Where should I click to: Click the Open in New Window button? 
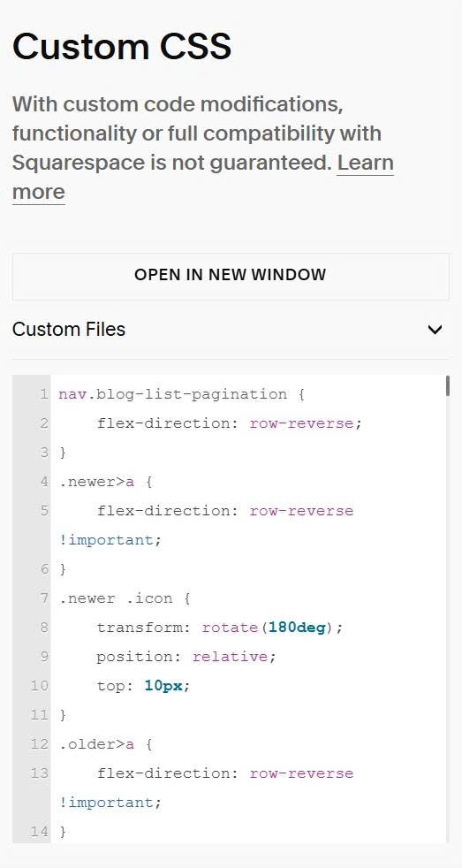point(231,275)
